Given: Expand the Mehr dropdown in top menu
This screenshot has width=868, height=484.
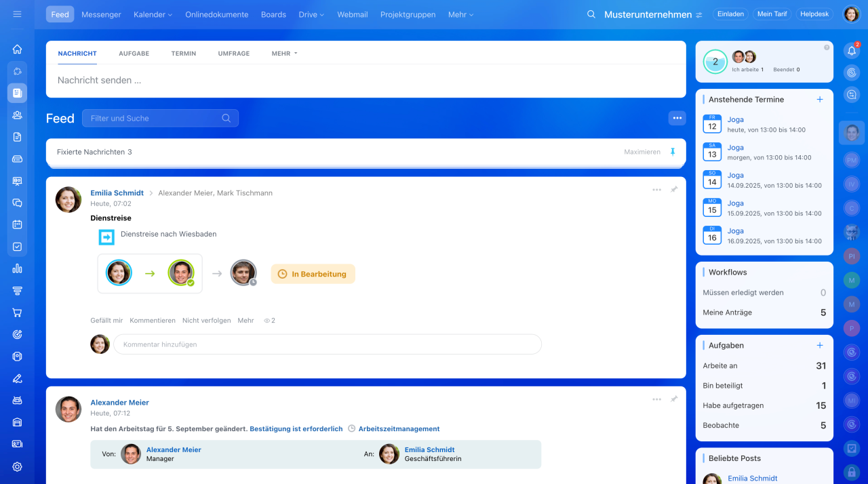Looking at the screenshot, I should tap(461, 14).
